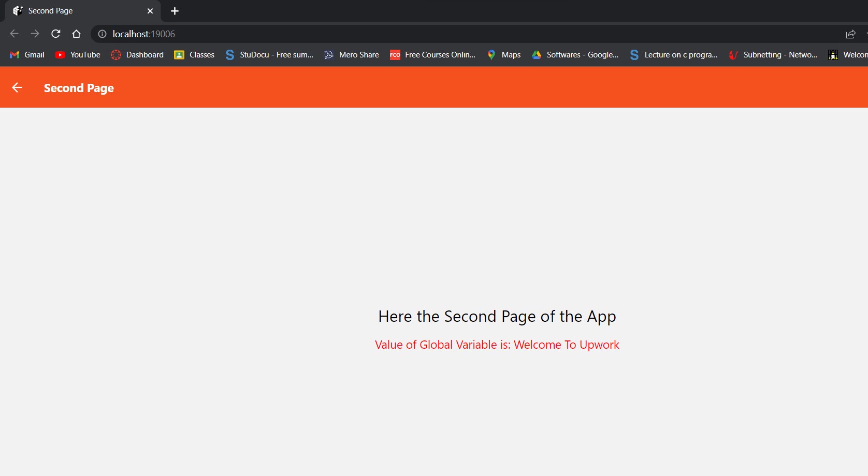Open the Mero Share bookmark
This screenshot has width=868, height=476.
tap(352, 55)
